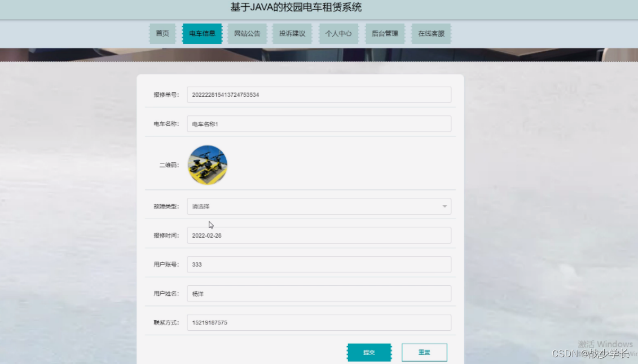Click the 用户账号 user account field
Image resolution: width=638 pixels, height=364 pixels.
coord(319,264)
